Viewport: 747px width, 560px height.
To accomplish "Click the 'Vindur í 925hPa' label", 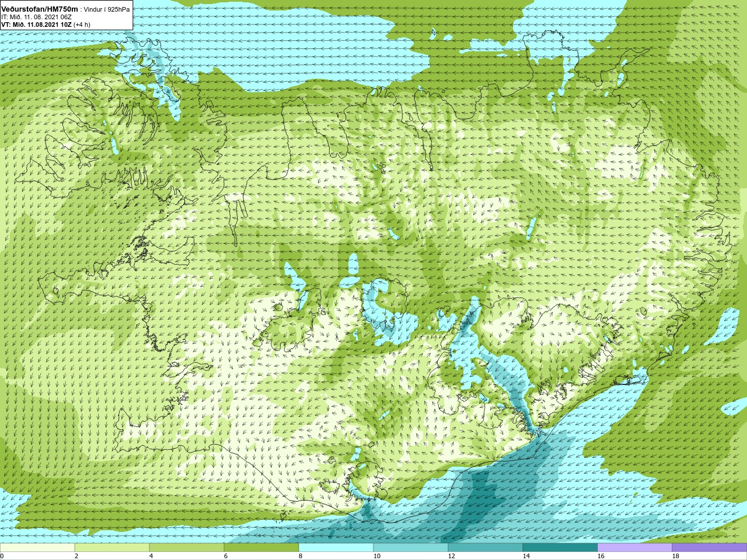I will [107, 9].
